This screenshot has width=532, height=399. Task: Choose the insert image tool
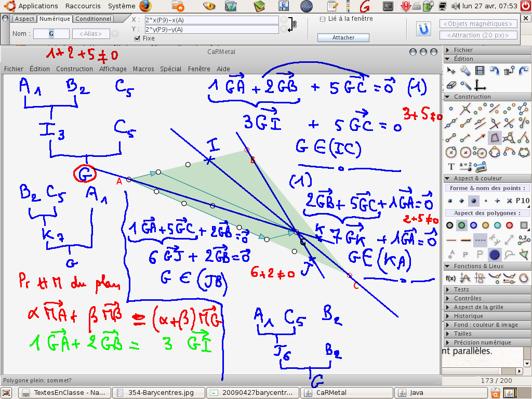(x=480, y=166)
